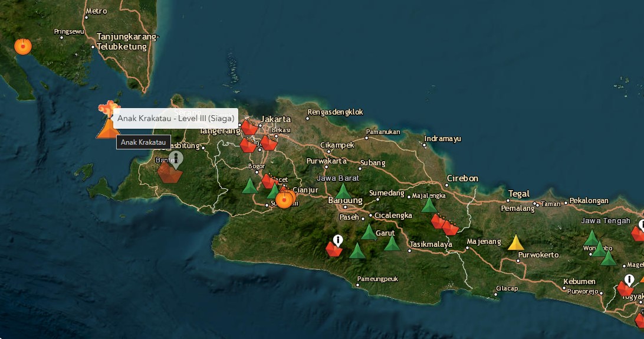Click the Tasikmalaya city label

(x=431, y=245)
